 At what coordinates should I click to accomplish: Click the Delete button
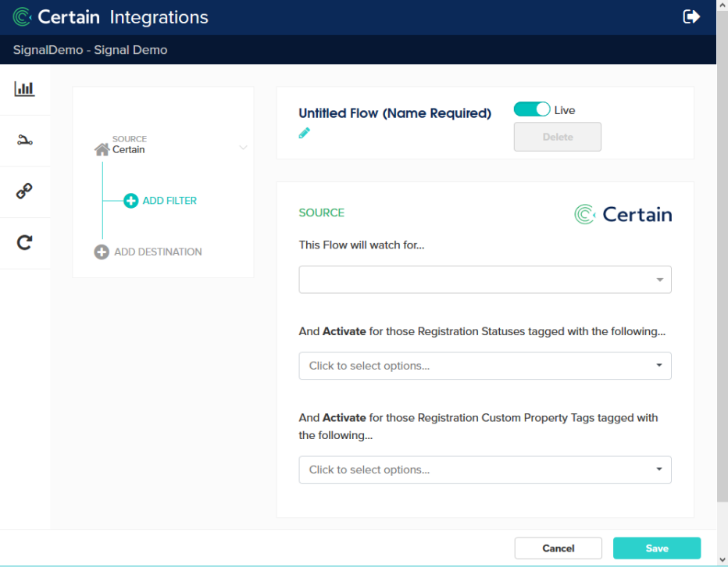[x=557, y=137]
